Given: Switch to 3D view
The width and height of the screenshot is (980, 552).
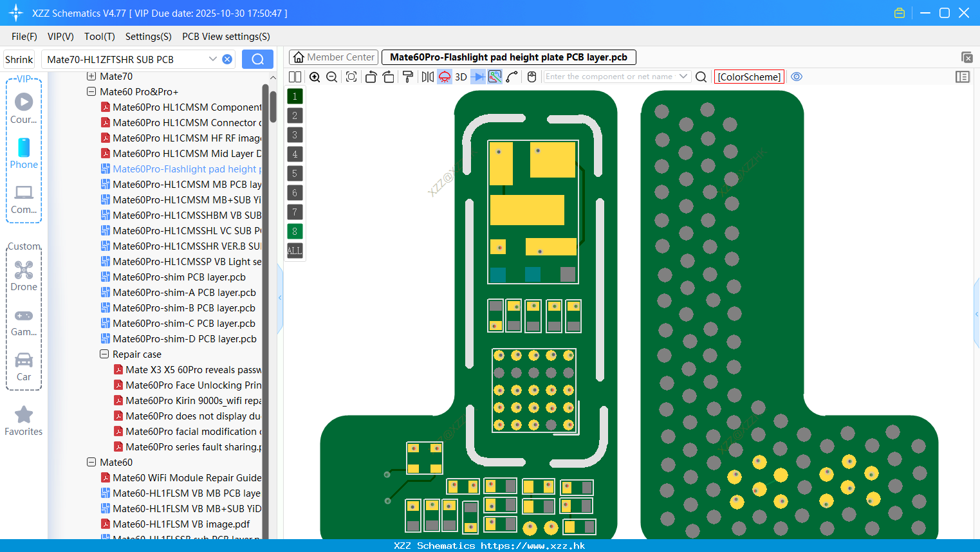Looking at the screenshot, I should click(x=461, y=77).
